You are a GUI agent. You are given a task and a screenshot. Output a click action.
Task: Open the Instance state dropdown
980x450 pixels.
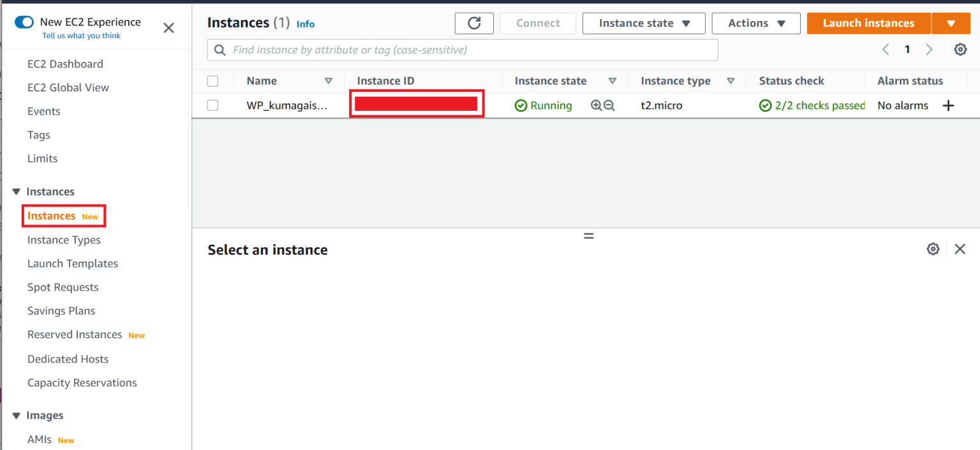click(x=643, y=23)
